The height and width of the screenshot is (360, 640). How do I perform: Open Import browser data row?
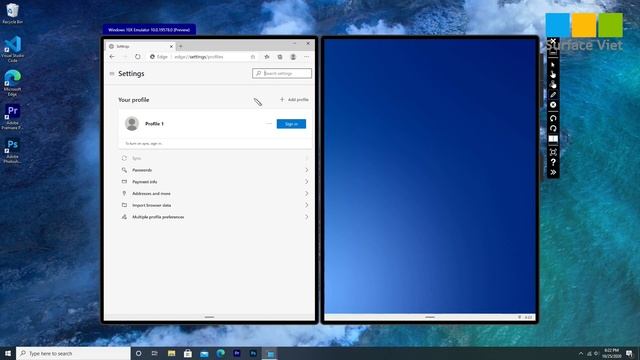point(215,205)
